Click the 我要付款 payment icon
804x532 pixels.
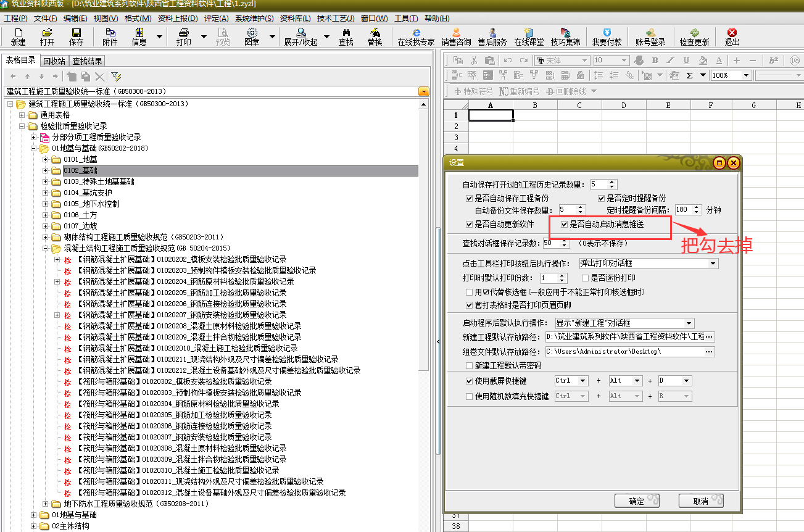pyautogui.click(x=607, y=37)
